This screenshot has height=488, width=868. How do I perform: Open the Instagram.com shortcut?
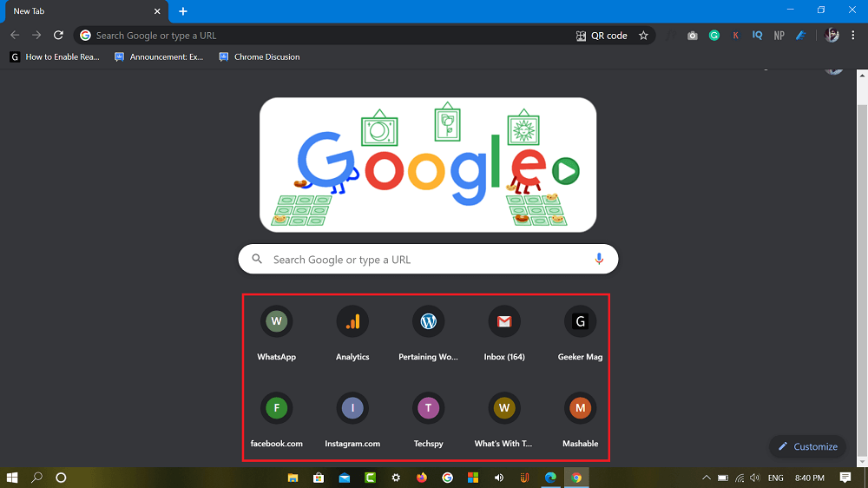pyautogui.click(x=352, y=419)
